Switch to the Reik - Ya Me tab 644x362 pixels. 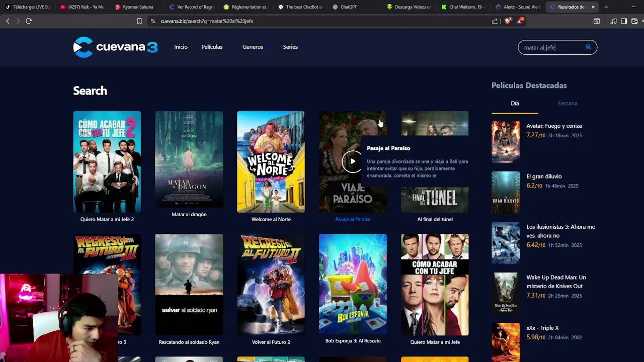pyautogui.click(x=82, y=7)
